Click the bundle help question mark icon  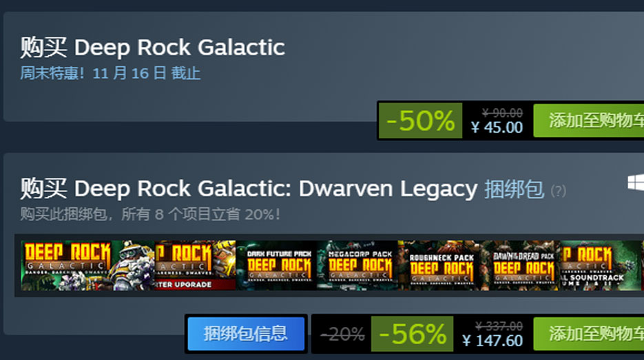pyautogui.click(x=558, y=191)
